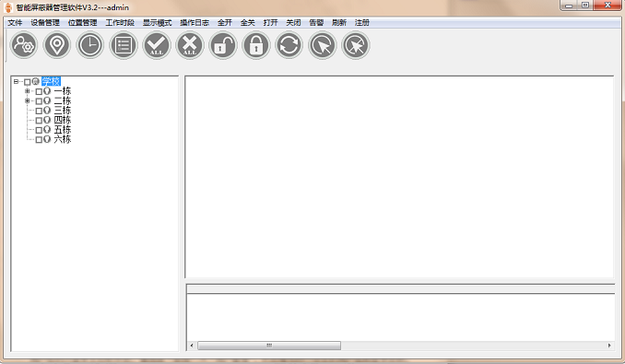Collapse the 学校 root tree node
625x364 pixels.
tap(16, 82)
